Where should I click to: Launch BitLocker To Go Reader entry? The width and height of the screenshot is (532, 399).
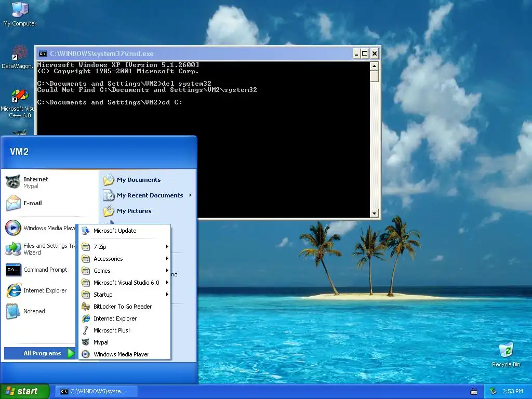125,307
